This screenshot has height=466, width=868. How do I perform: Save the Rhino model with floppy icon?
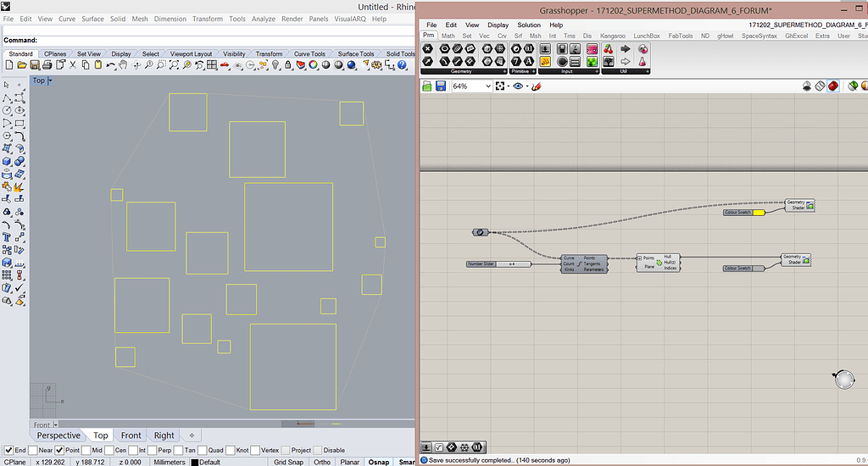click(34, 65)
